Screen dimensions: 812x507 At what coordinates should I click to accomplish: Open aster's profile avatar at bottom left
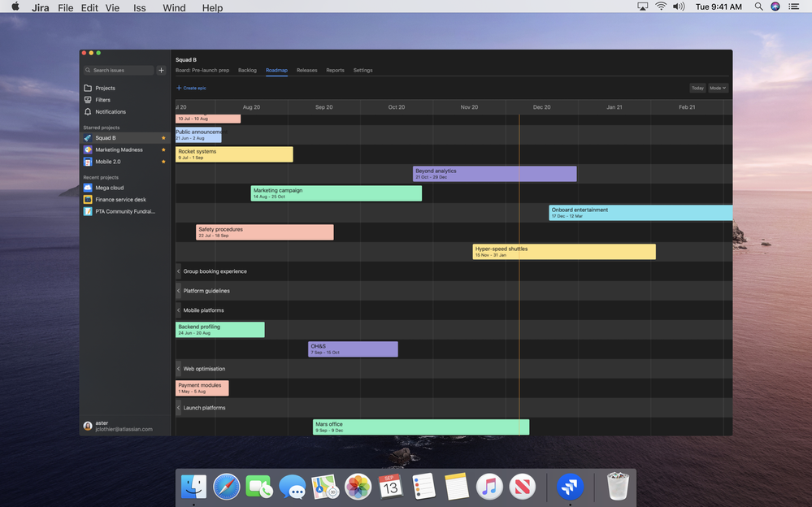87,426
